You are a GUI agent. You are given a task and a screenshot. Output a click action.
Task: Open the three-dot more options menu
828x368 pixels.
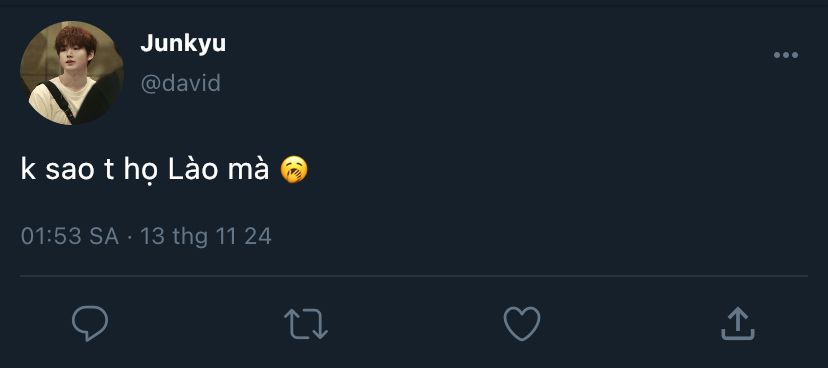[x=786, y=55]
